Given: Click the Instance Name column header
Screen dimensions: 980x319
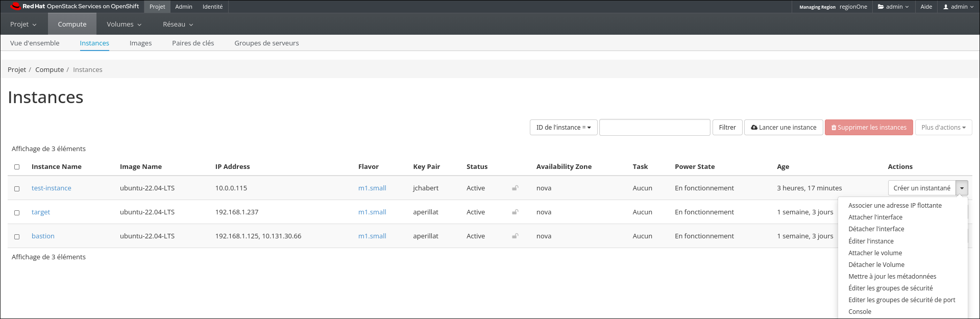Looking at the screenshot, I should (57, 166).
